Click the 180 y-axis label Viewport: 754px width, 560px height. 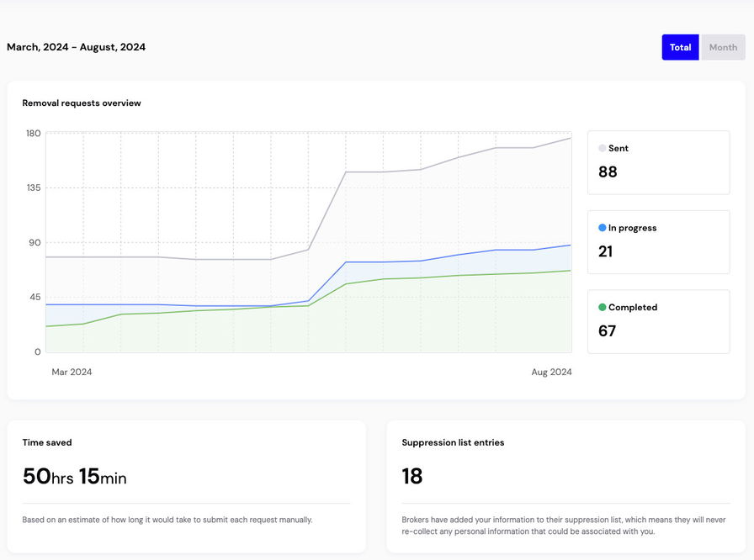pos(33,134)
